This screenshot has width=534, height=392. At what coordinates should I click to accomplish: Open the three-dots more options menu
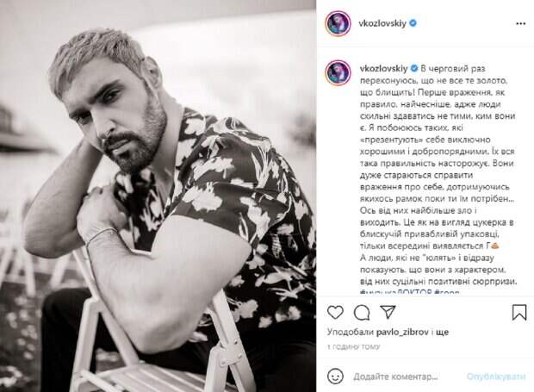(x=521, y=23)
